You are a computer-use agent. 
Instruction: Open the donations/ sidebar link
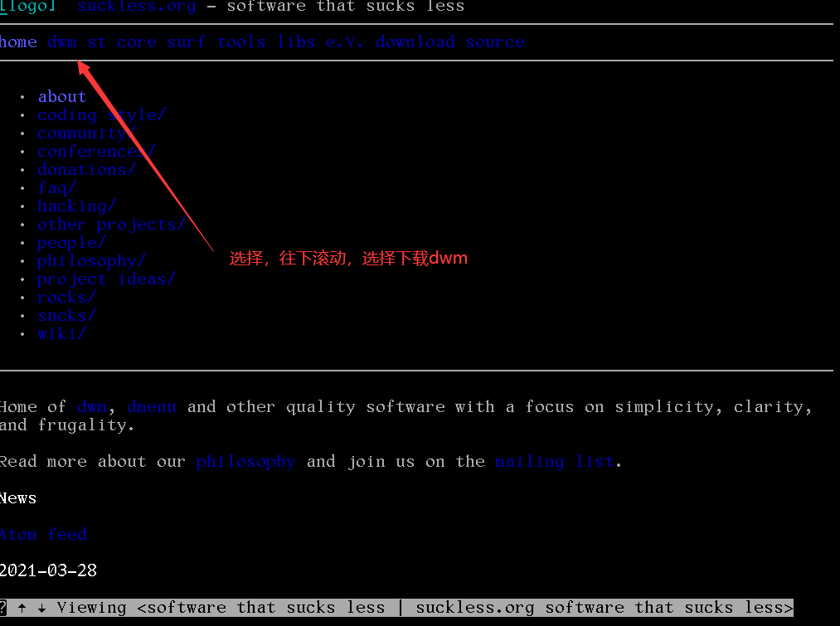click(x=86, y=169)
